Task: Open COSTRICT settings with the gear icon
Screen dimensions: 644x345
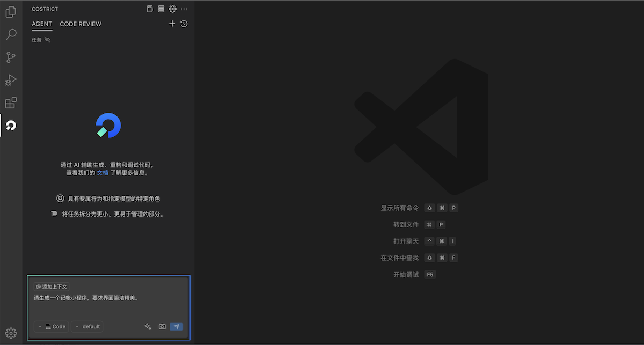Action: coord(172,9)
